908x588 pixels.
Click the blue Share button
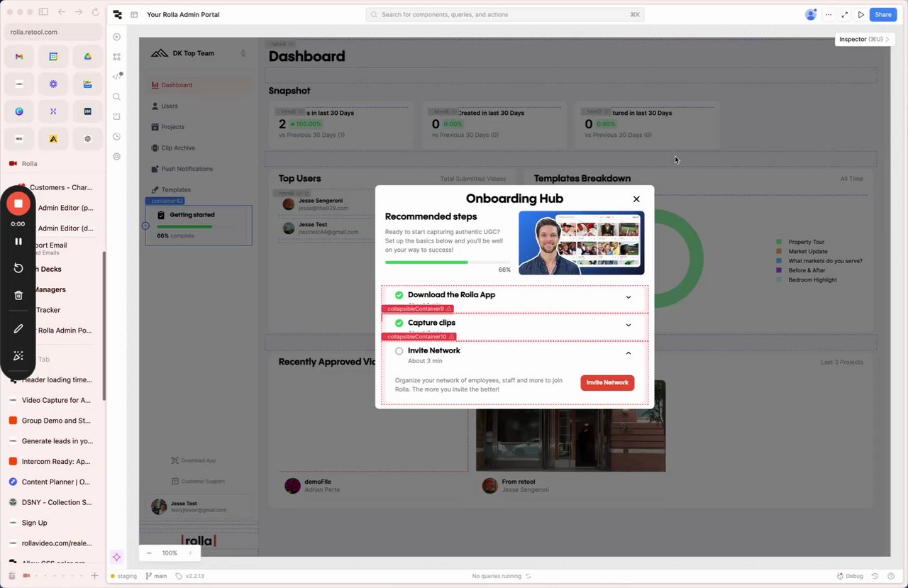click(x=883, y=14)
